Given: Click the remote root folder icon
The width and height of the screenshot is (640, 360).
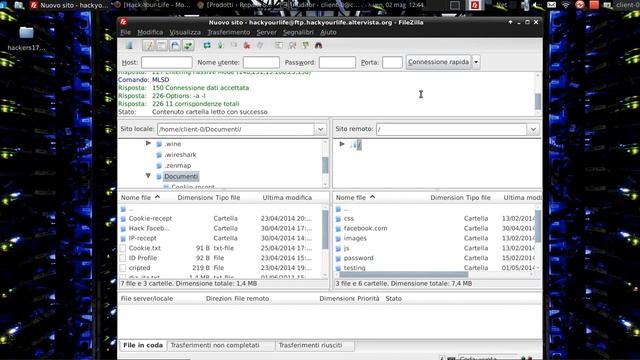Looking at the screenshot, I should pos(353,144).
